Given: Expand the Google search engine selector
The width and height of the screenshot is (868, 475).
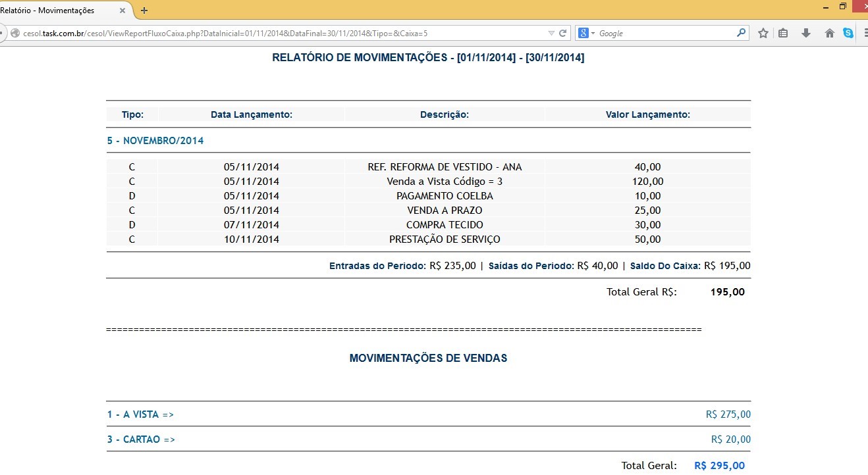Looking at the screenshot, I should [586, 33].
